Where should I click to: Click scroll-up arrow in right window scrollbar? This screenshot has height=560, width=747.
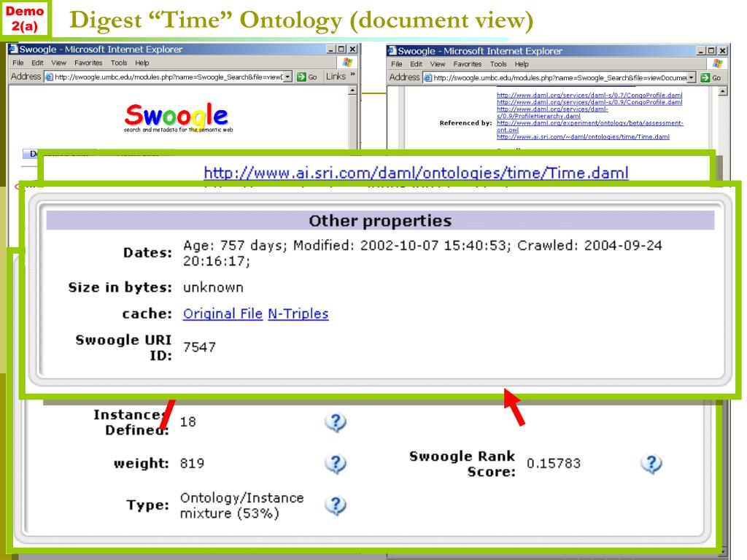(x=723, y=91)
